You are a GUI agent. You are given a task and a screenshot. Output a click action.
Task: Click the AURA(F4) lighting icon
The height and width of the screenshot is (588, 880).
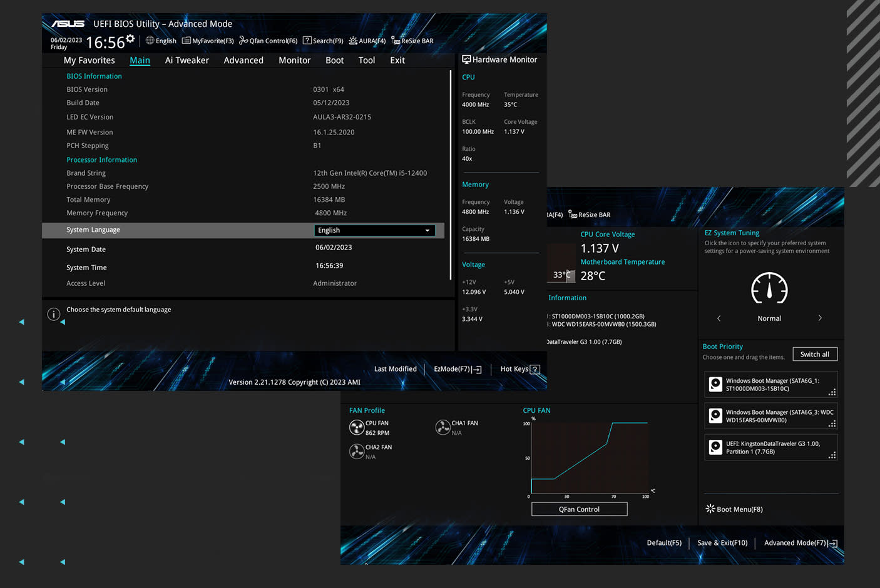coord(353,41)
